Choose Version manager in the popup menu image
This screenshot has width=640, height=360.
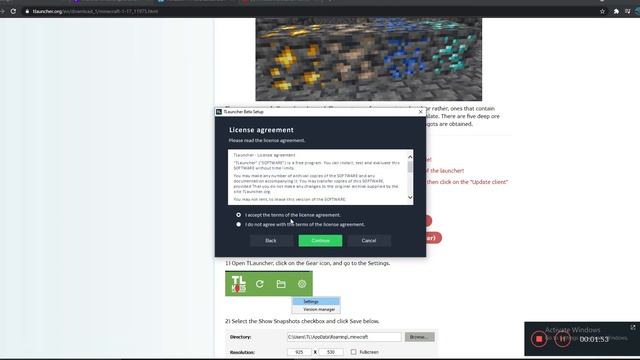pyautogui.click(x=316, y=309)
